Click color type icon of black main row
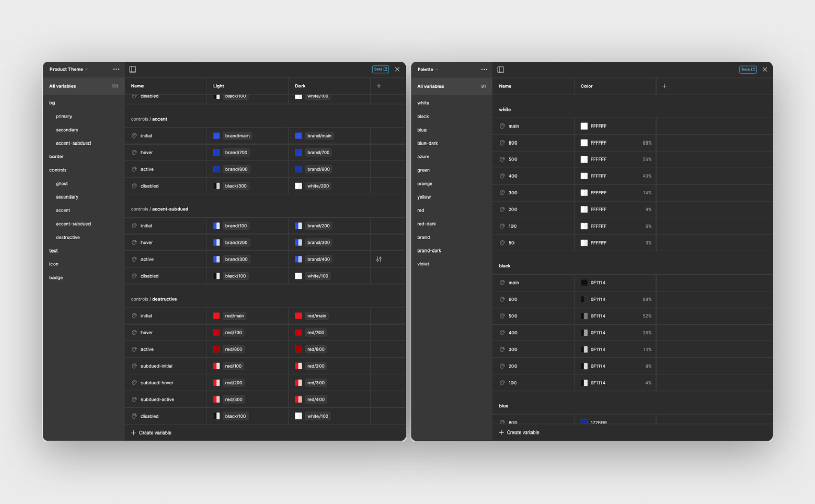Viewport: 815px width, 504px height. tap(502, 283)
